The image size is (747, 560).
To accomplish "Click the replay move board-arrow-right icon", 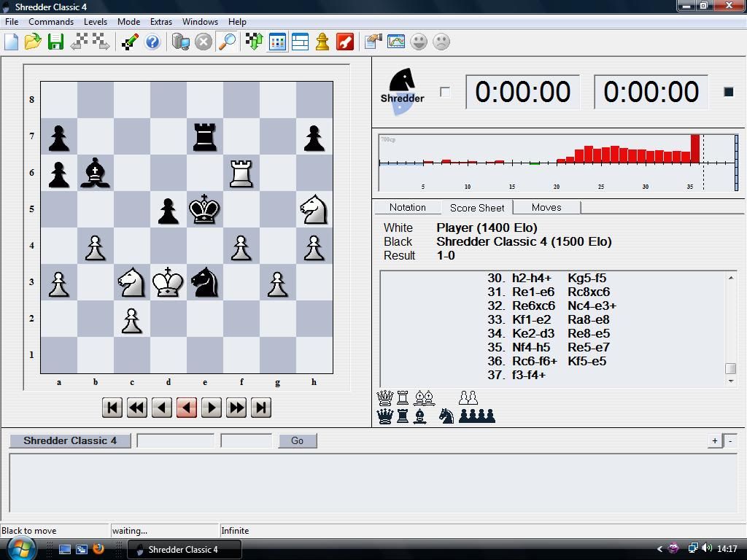I will [x=101, y=42].
